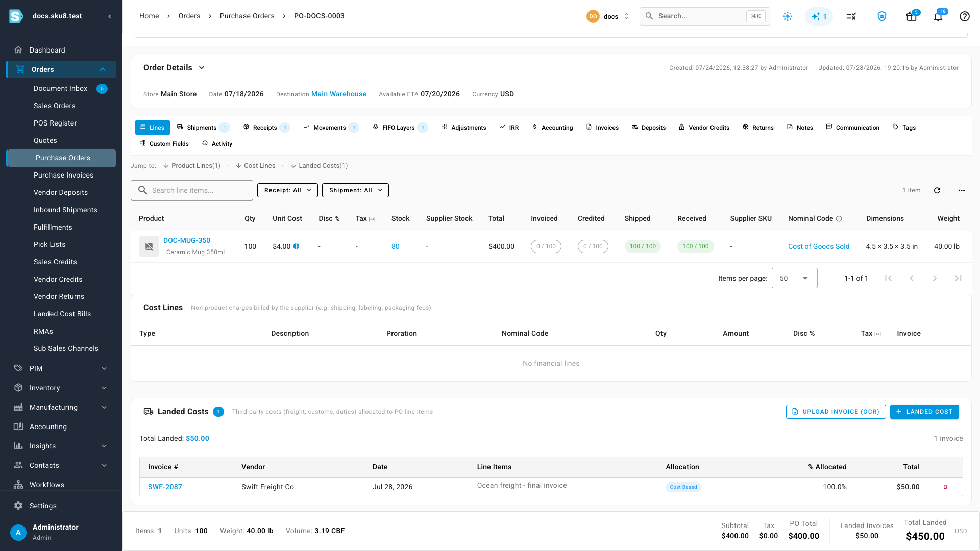980x551 pixels.
Task: Go to the last page of line items
Action: coord(958,278)
